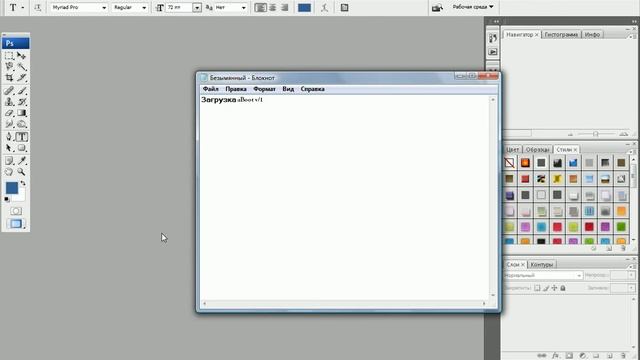
Task: Select the Path Selection tool
Action: coord(9,148)
